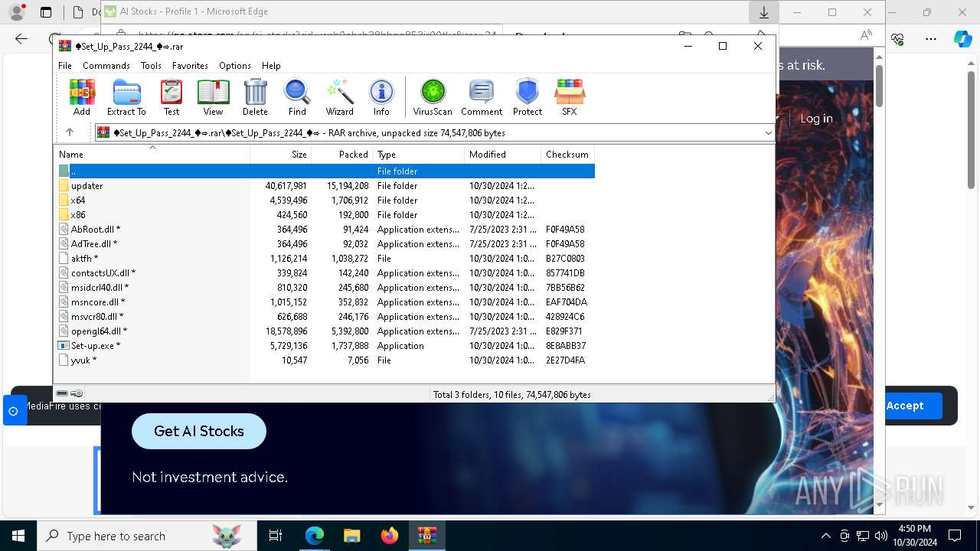The image size is (980, 551).
Task: Click the Find magnifier icon
Action: (297, 97)
